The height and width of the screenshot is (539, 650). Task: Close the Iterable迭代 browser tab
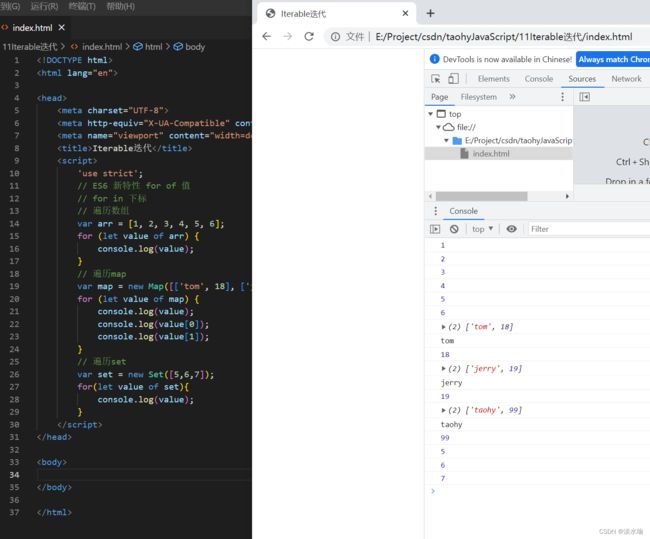(x=405, y=13)
